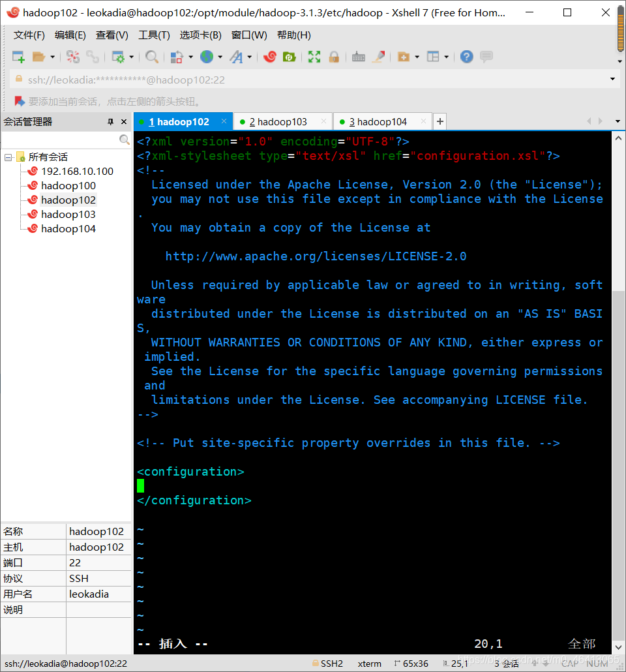Open the 编辑(E) menu
Screen dimensions: 626x672
coord(70,35)
